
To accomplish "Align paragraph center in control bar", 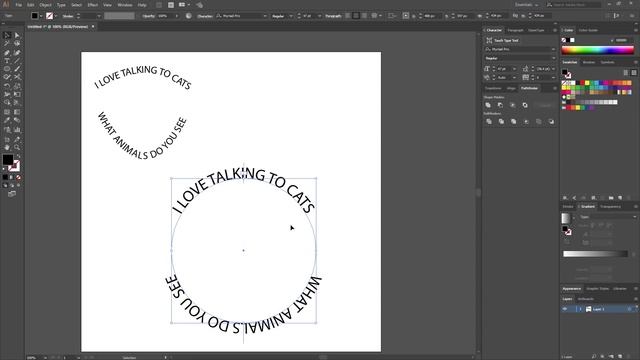I will click(356, 16).
